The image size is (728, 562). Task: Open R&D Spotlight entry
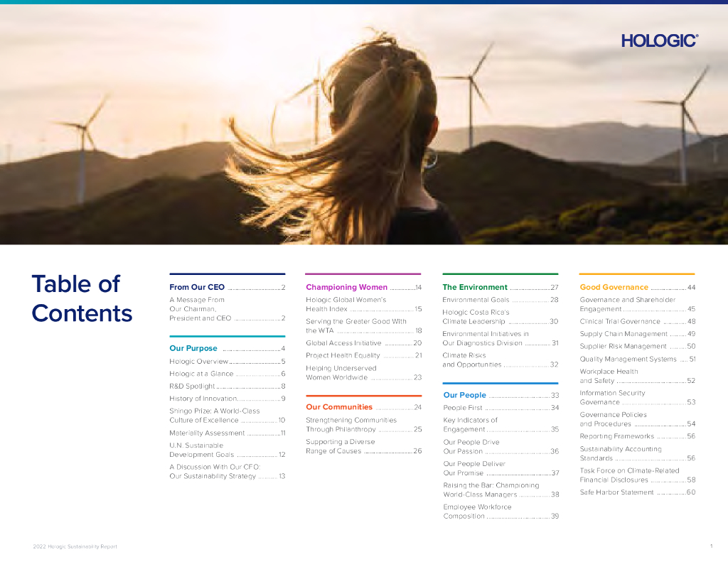tap(227, 386)
